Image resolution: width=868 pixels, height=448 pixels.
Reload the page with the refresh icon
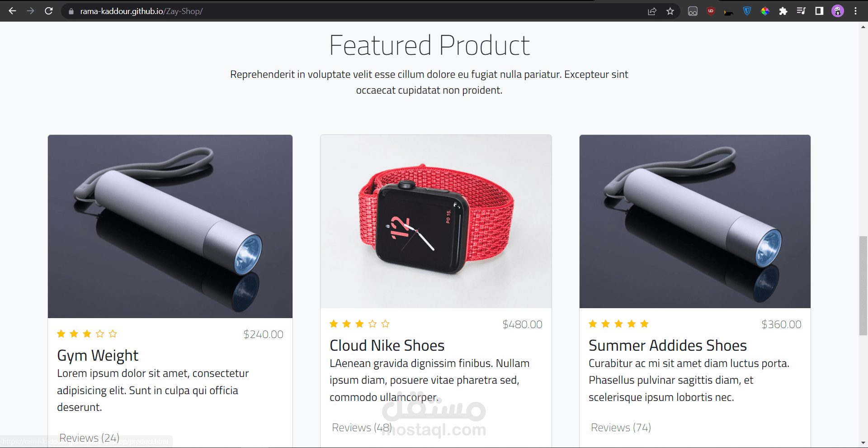tap(49, 11)
